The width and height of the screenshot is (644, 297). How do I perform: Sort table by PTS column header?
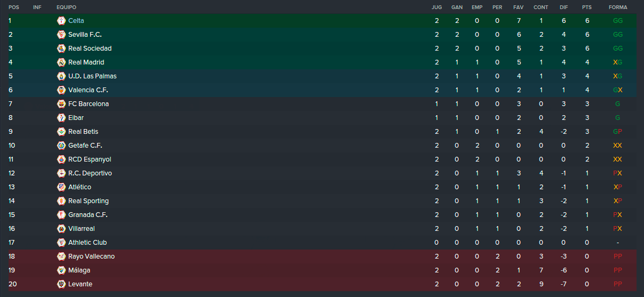[x=587, y=7]
